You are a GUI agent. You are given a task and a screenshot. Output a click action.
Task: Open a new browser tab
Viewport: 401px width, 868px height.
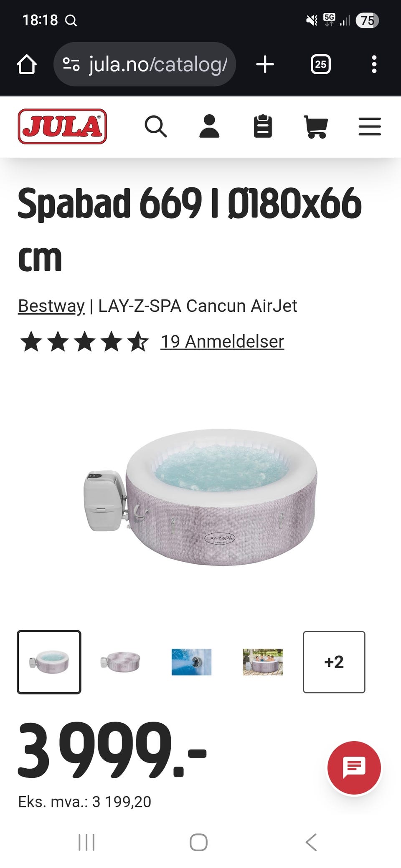265,65
